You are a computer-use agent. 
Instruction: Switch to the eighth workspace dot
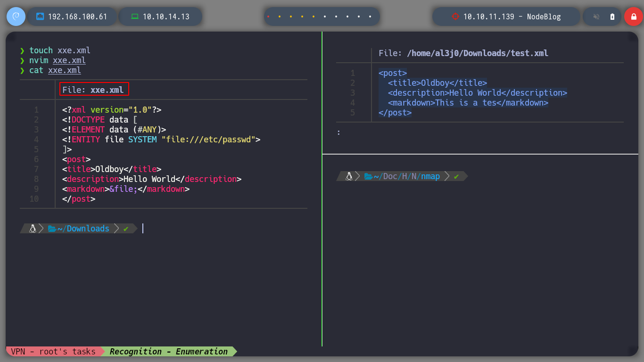pos(347,16)
